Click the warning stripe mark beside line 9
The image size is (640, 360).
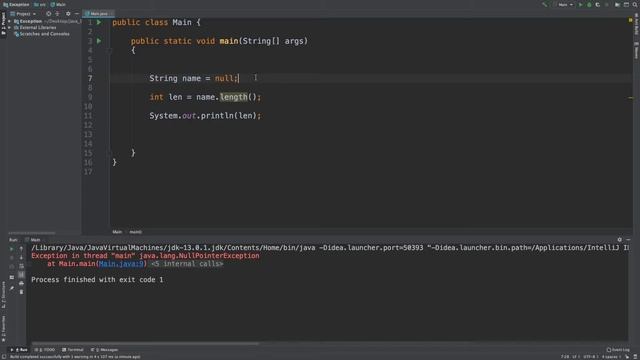(630, 98)
